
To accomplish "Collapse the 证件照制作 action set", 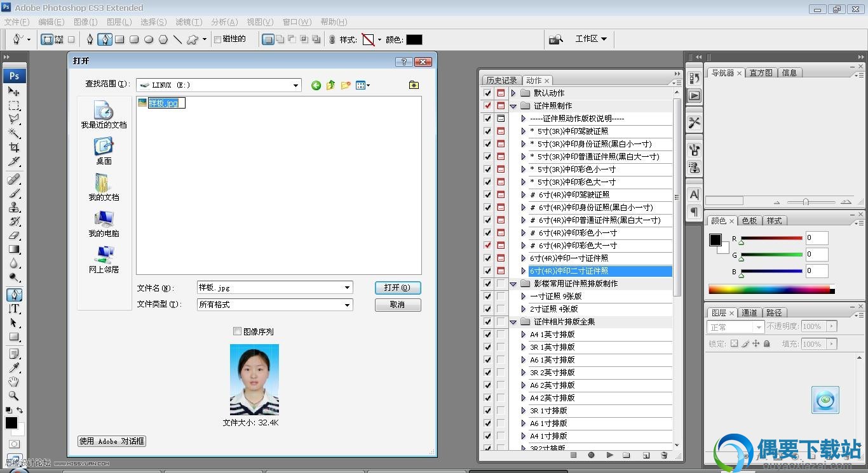I will coord(513,106).
